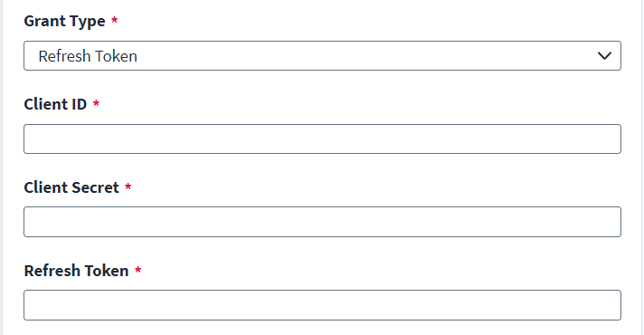Click the Grant Type field label
The width and height of the screenshot is (644, 335).
(x=64, y=21)
